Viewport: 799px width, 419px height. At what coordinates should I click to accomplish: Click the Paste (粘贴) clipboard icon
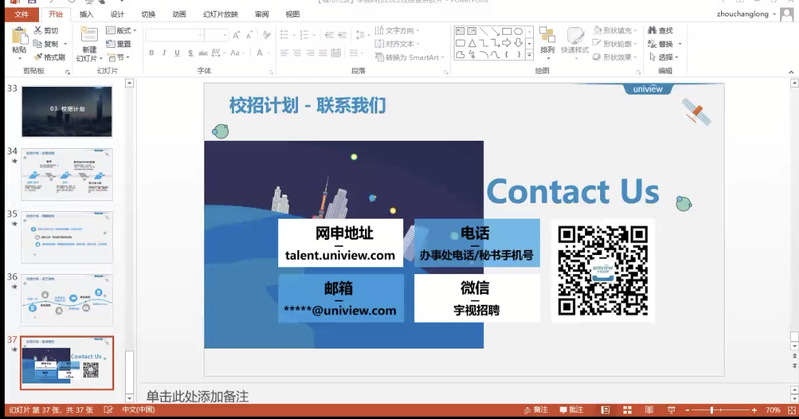19,37
